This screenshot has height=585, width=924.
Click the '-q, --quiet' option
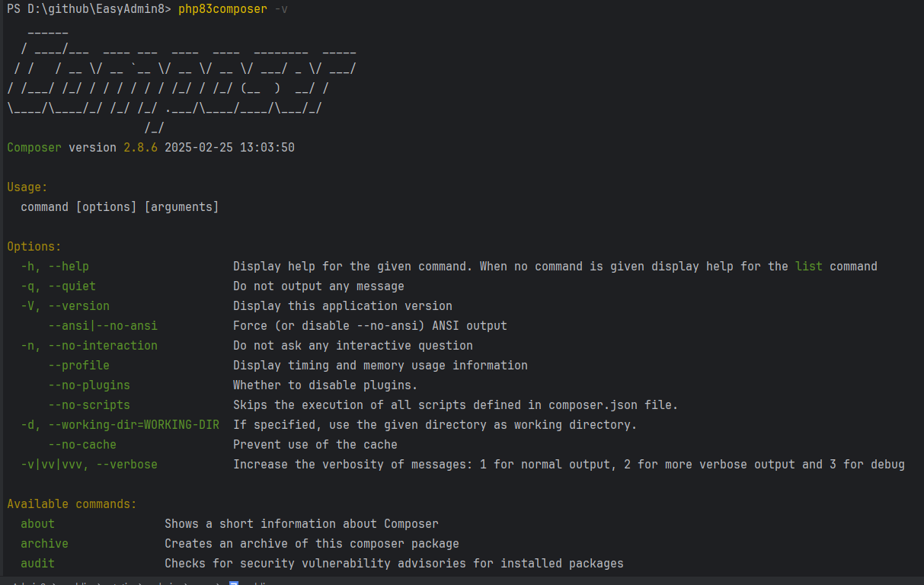tap(58, 286)
